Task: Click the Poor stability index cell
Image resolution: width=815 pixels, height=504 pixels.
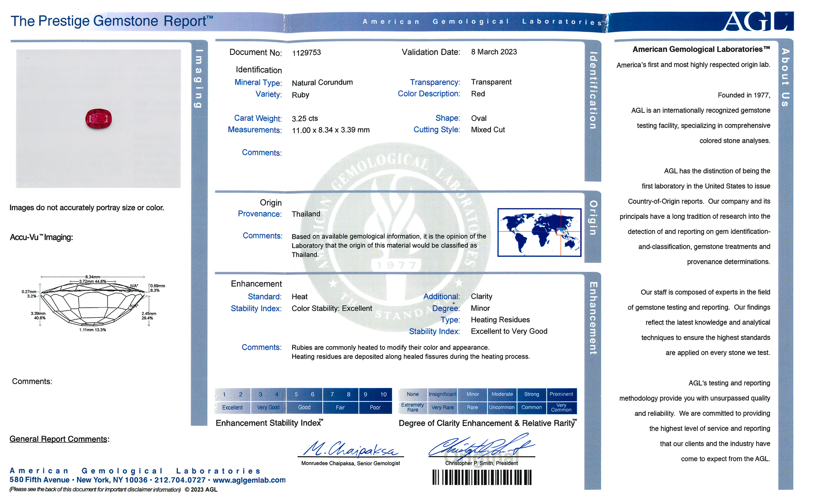Action: 375,407
